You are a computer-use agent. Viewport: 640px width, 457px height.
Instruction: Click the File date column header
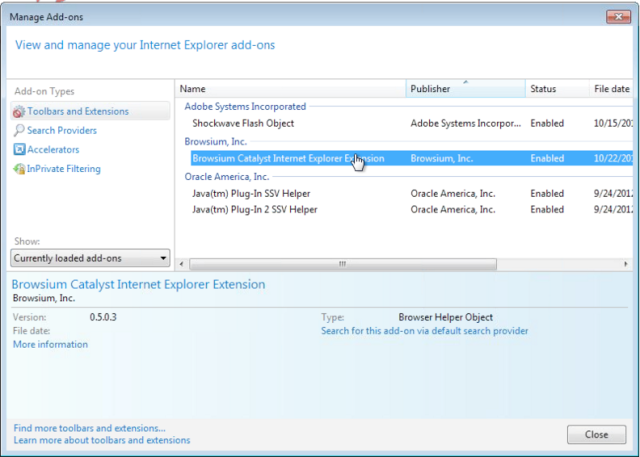(611, 89)
